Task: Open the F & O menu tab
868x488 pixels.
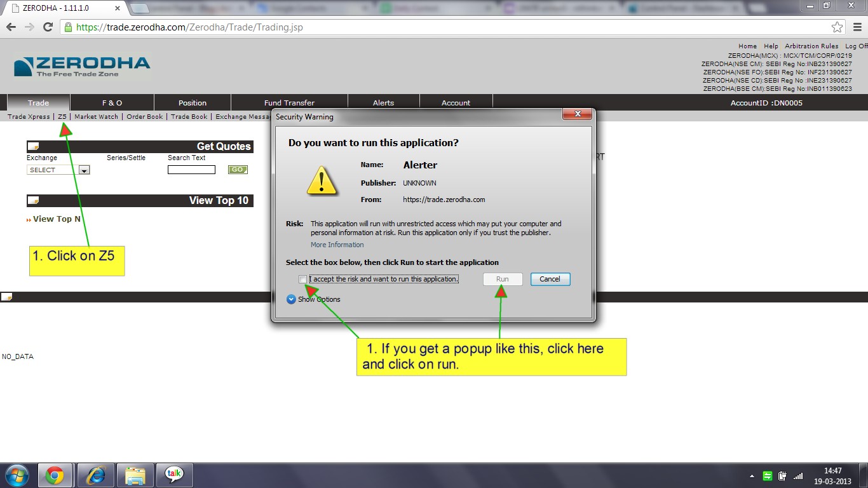Action: [x=112, y=103]
